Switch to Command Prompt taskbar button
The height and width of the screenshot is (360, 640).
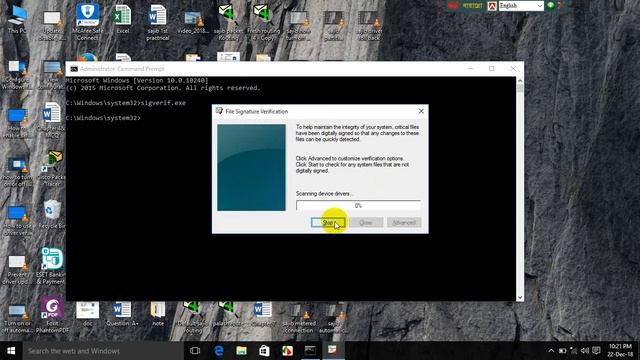[x=310, y=351]
